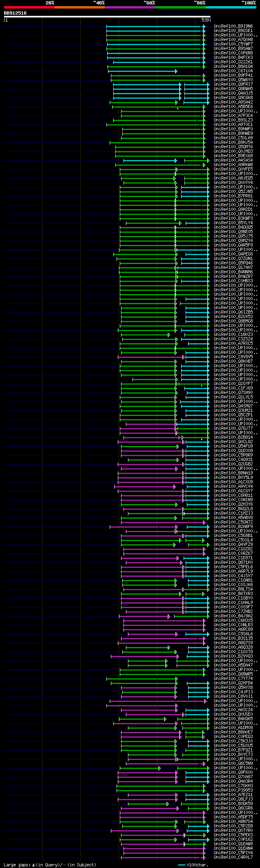260x868 pixels.
Task: Click the cyan alignment bar for UniRef100_C6T104
Action: pos(143,71)
